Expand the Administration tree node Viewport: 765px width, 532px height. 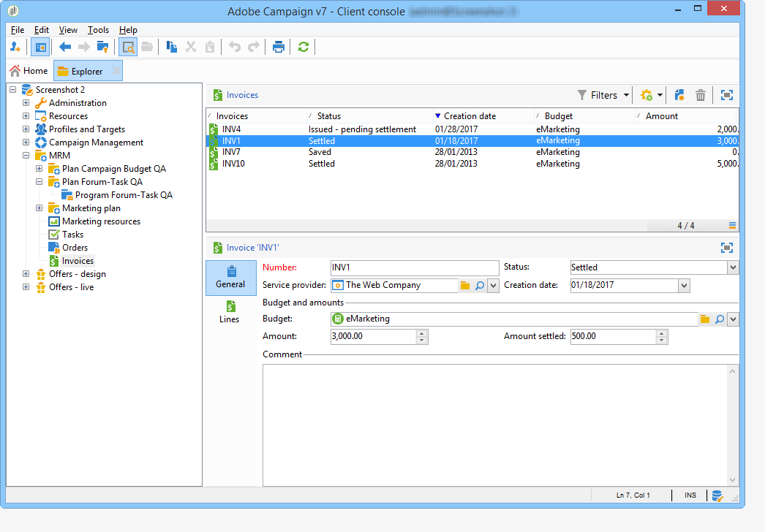[26, 103]
